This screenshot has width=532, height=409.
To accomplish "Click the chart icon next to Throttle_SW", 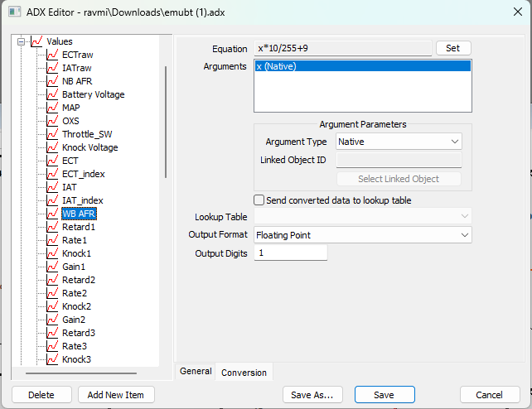I will click(53, 134).
